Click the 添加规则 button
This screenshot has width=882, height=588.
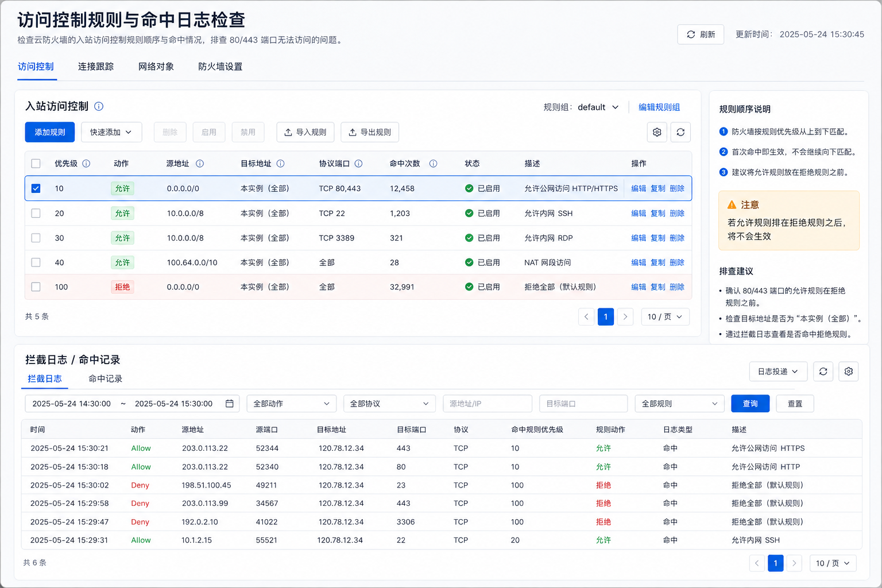click(50, 132)
